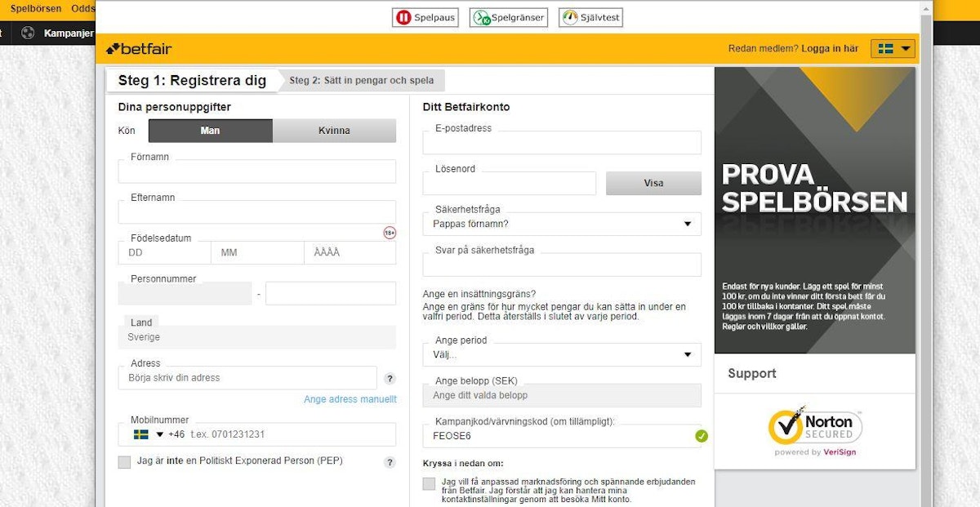The width and height of the screenshot is (980, 507).
Task: Open the Ange period dropdown
Action: pos(562,355)
